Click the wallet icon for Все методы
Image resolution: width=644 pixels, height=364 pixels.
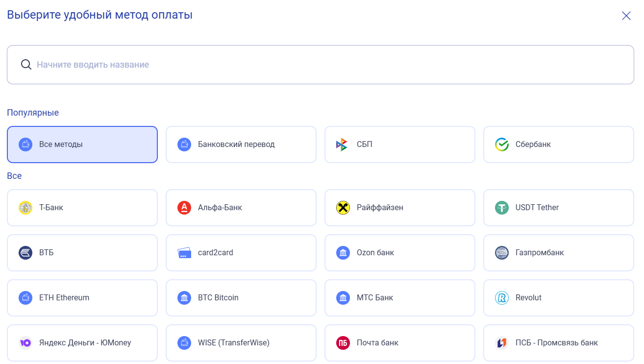(x=25, y=145)
